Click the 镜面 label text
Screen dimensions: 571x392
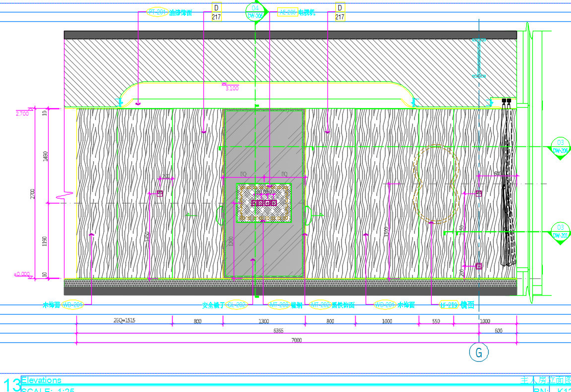pyautogui.click(x=467, y=305)
